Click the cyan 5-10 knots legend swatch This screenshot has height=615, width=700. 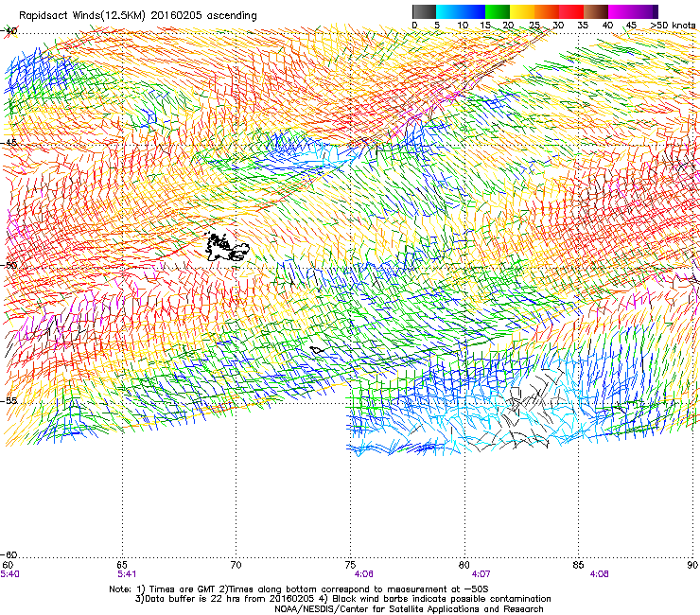tap(448, 11)
